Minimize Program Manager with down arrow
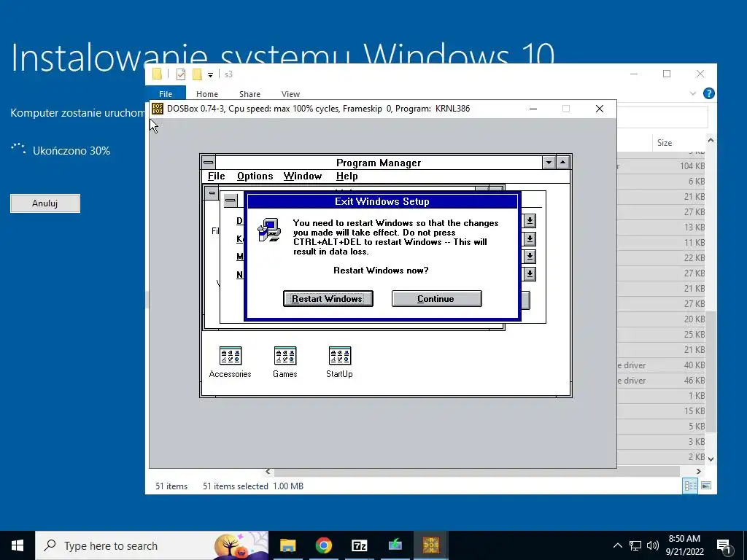 coord(549,163)
